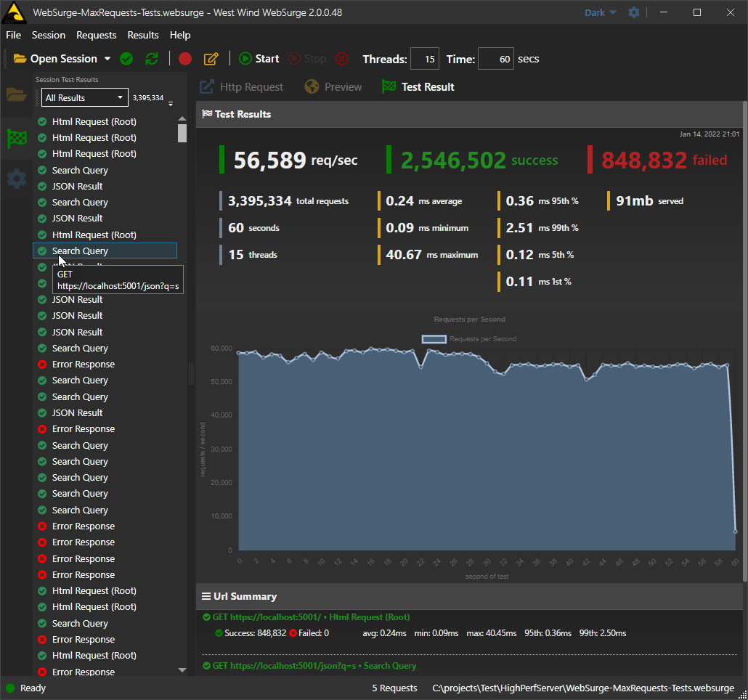Click the red record capture button
Viewport: 748px width, 700px height.
[x=185, y=59]
